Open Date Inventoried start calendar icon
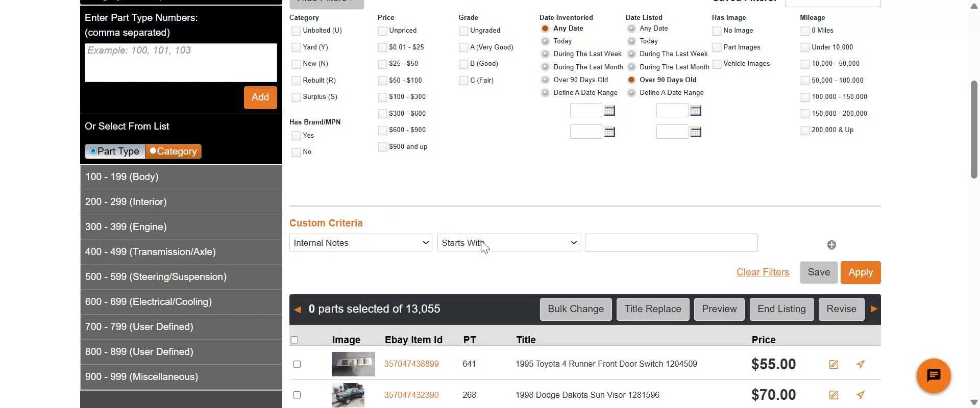The width and height of the screenshot is (980, 408). 609,111
